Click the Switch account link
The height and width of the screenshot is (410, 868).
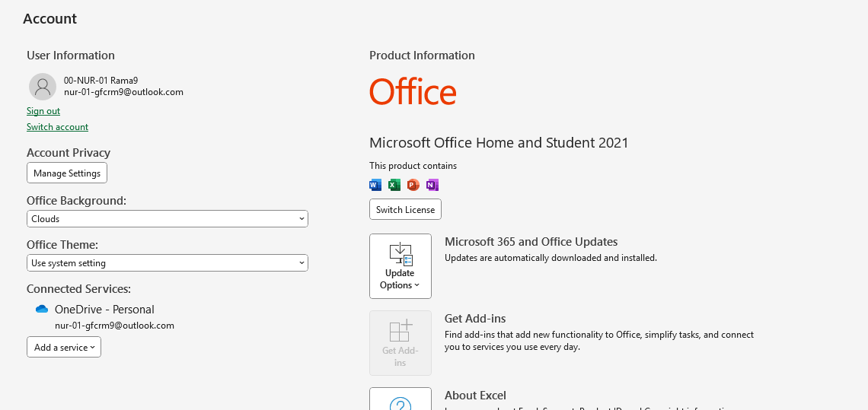pos(57,127)
